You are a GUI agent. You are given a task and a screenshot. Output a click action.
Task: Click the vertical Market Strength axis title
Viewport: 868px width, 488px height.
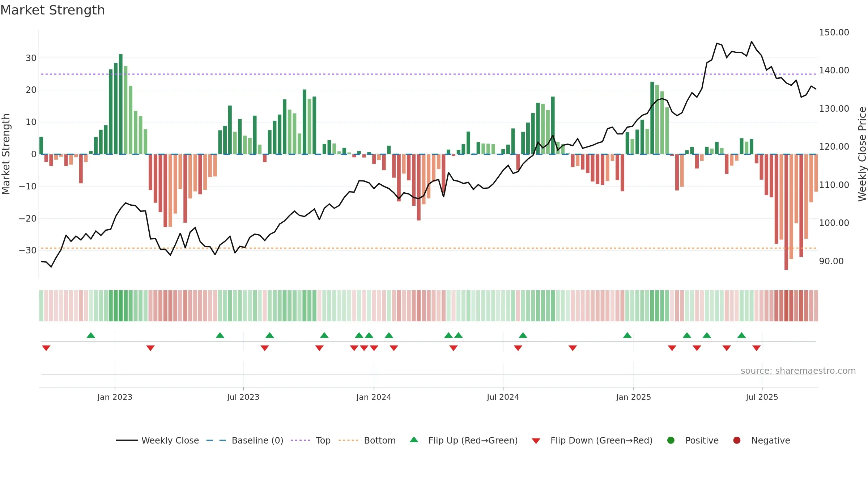(x=6, y=154)
